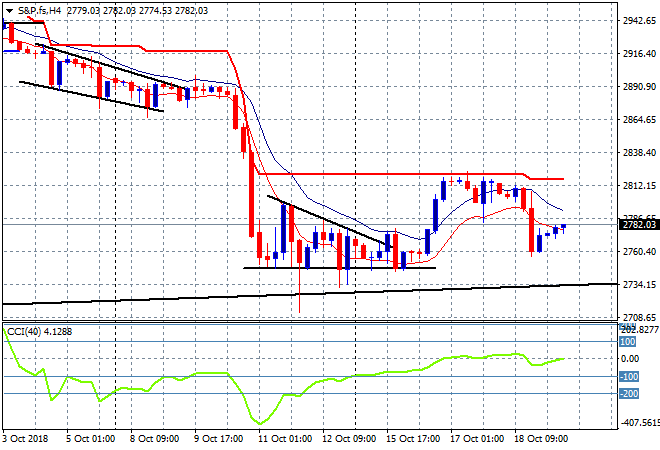Select the horizontal black support line near 2747

point(339,268)
